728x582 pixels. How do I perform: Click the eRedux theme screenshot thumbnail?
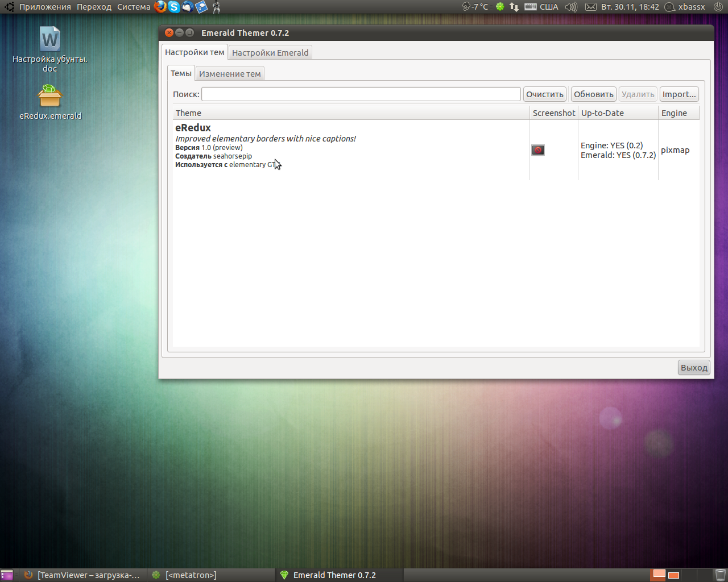point(538,150)
